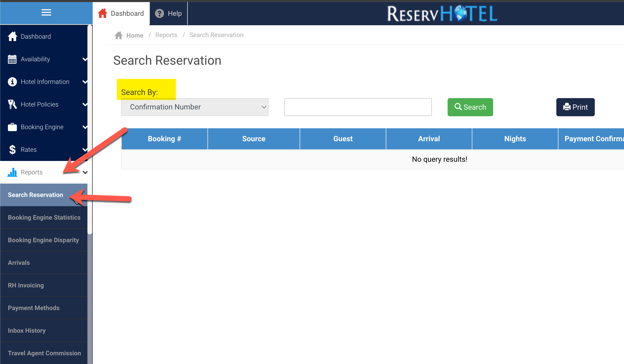This screenshot has width=624, height=364.
Task: Open Travel Agent Commission report
Action: [x=44, y=353]
